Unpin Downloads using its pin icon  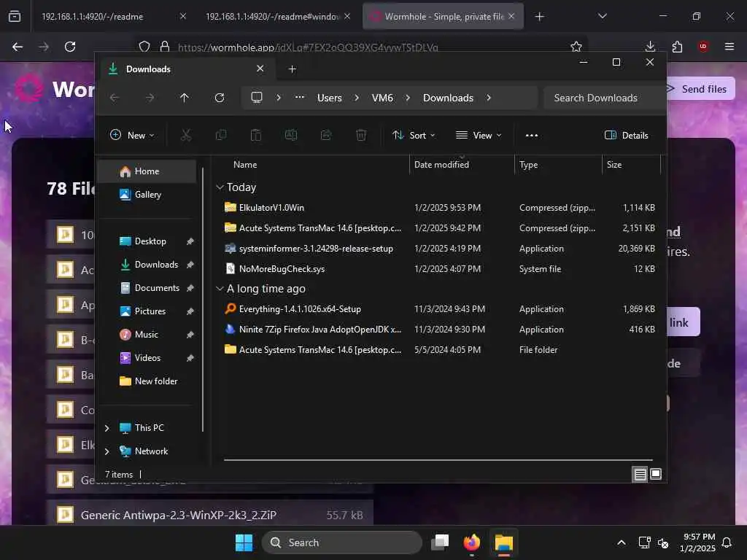tap(190, 265)
